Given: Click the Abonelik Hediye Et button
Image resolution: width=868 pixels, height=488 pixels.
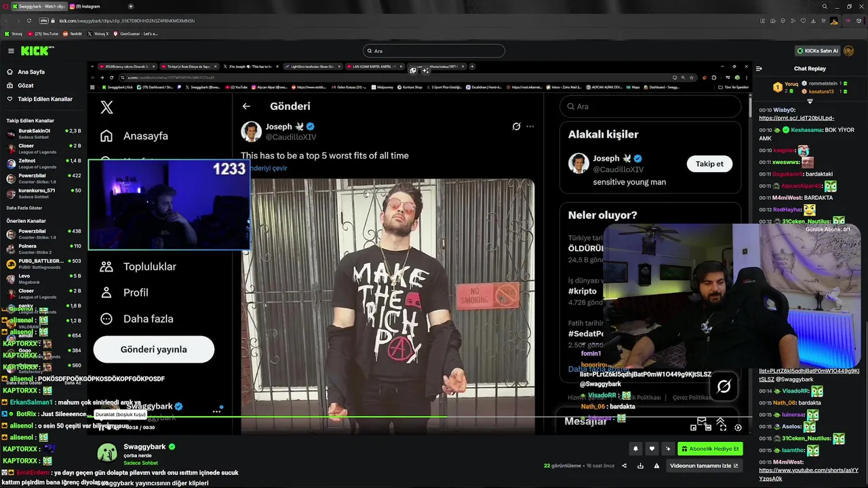Looking at the screenshot, I should pyautogui.click(x=711, y=449).
